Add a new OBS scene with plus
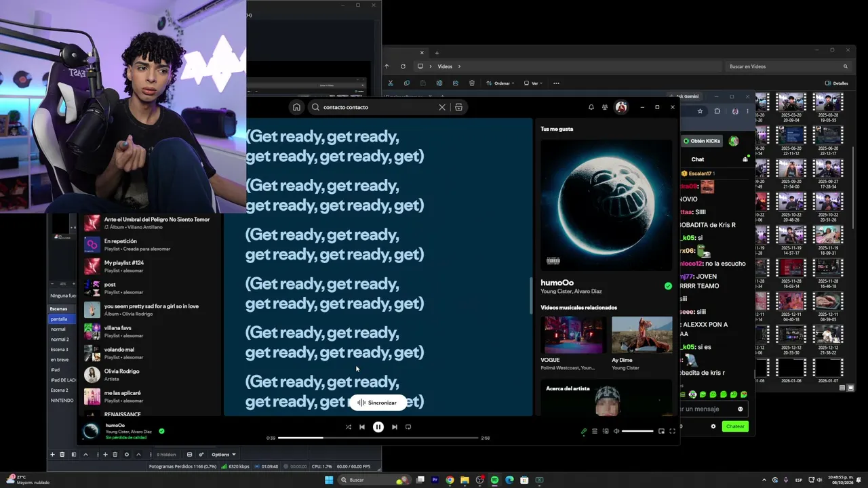 (x=52, y=454)
